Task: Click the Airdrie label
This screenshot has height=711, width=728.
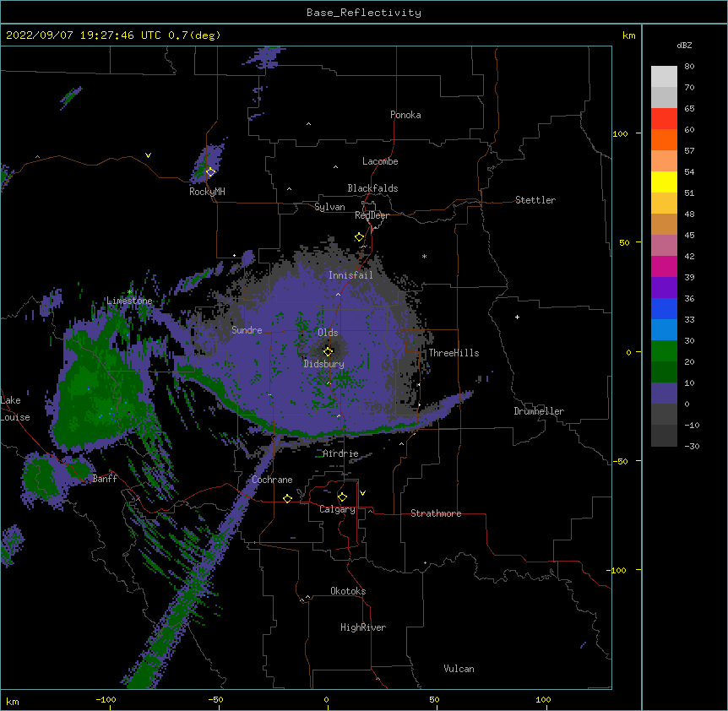Action: point(340,453)
